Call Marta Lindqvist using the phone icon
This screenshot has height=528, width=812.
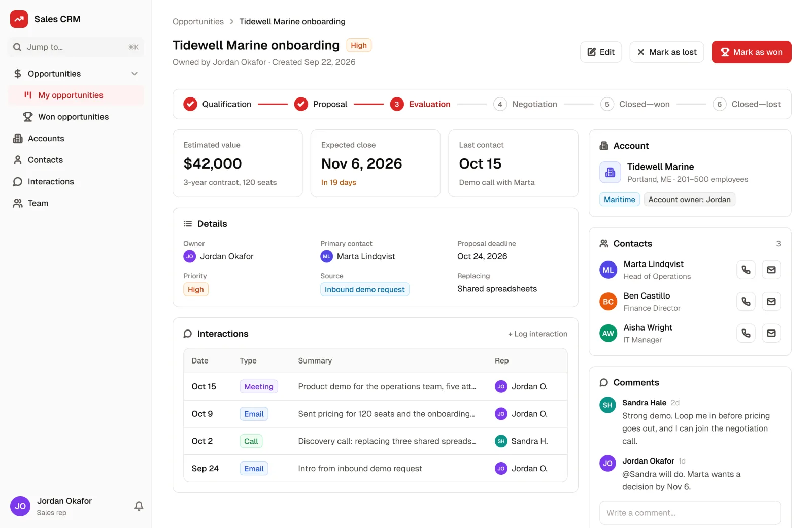click(746, 270)
